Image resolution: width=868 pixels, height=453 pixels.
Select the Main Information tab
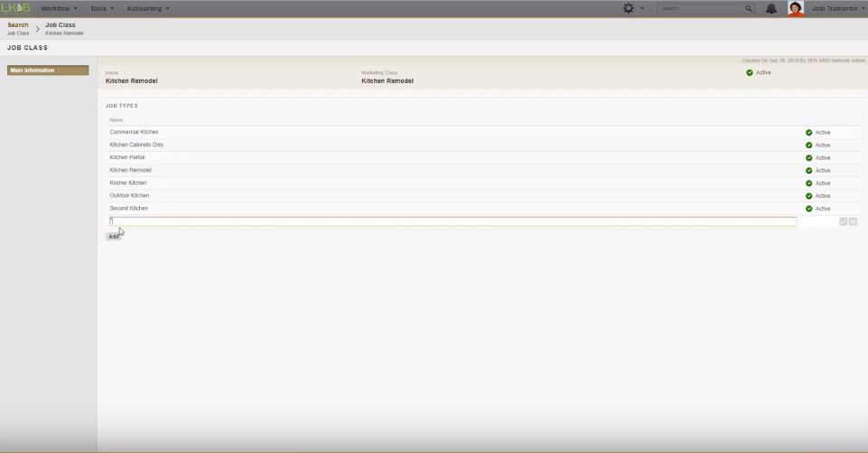[x=48, y=71]
